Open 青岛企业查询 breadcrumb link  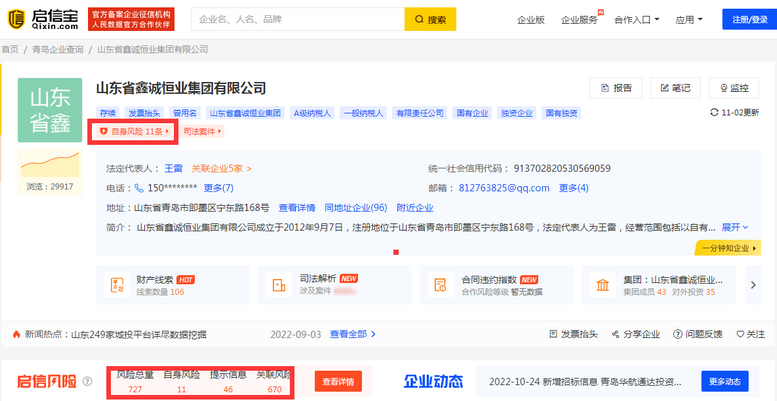pyautogui.click(x=57, y=49)
